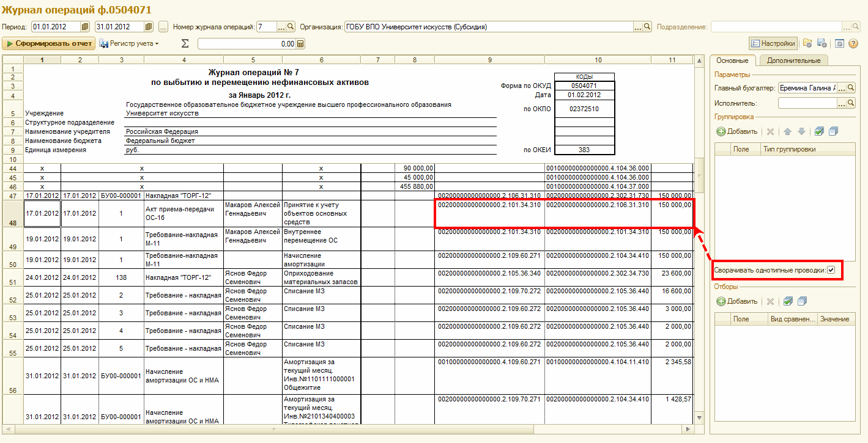Click the end date field 31.01.2012
This screenshot has width=868, height=443.
point(119,27)
